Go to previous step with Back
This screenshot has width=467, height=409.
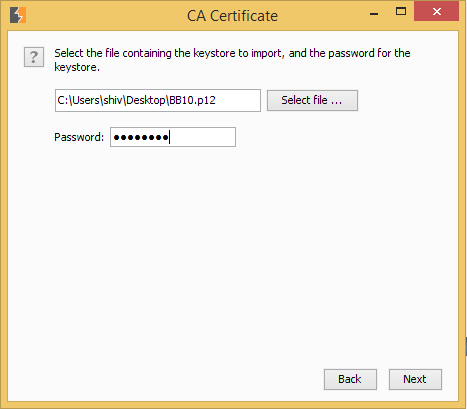tap(350, 379)
